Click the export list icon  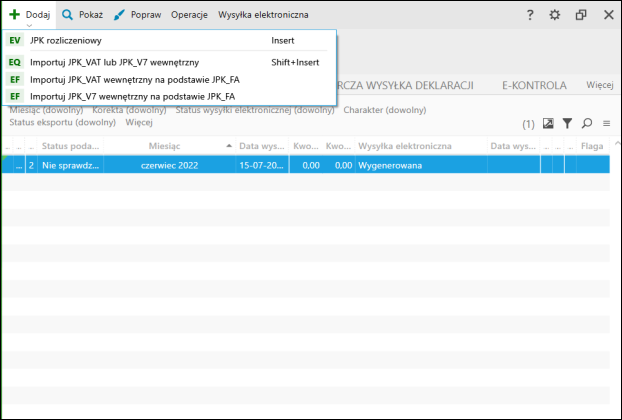[x=548, y=123]
